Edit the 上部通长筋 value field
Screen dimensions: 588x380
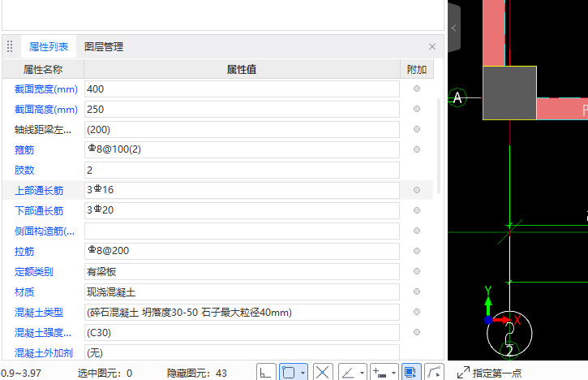(242, 190)
